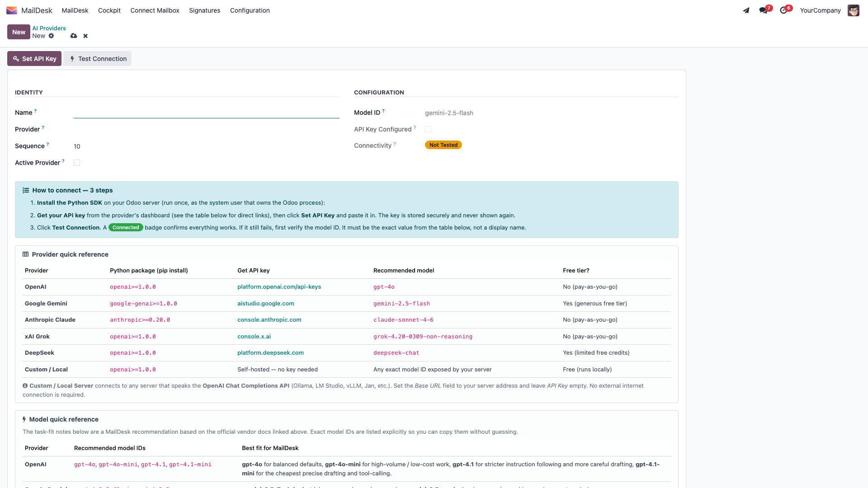This screenshot has height=488, width=868.
Task: Click the 'Provider quick reference' heading
Action: 70,254
